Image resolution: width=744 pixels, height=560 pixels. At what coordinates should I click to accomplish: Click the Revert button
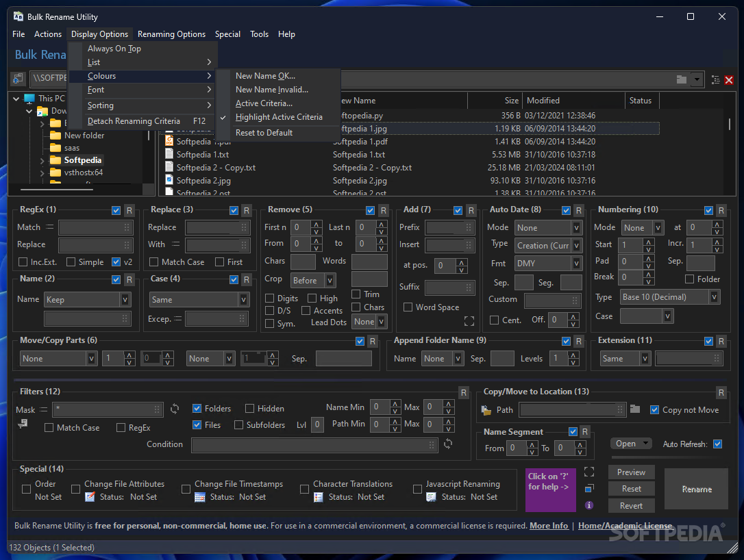click(631, 506)
